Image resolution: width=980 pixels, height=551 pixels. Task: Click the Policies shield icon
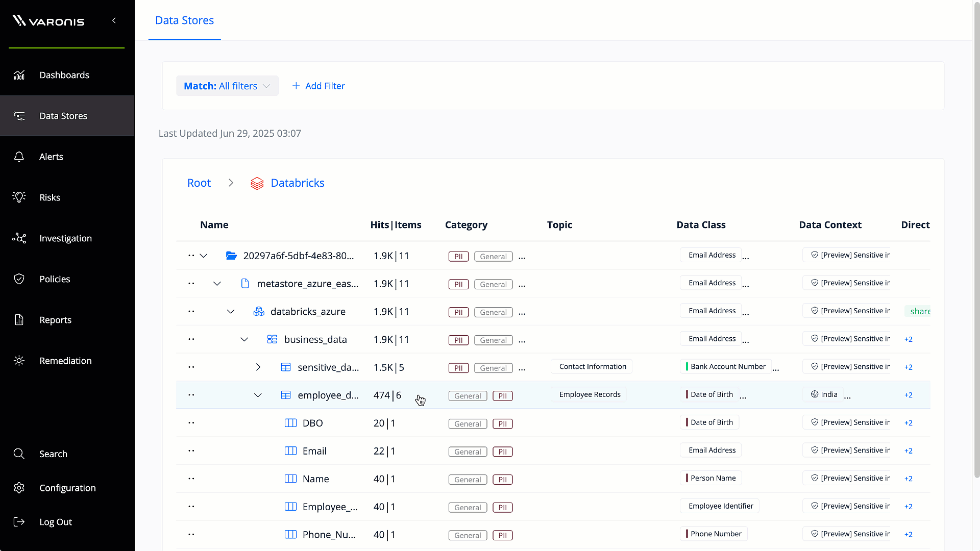pos(19,279)
